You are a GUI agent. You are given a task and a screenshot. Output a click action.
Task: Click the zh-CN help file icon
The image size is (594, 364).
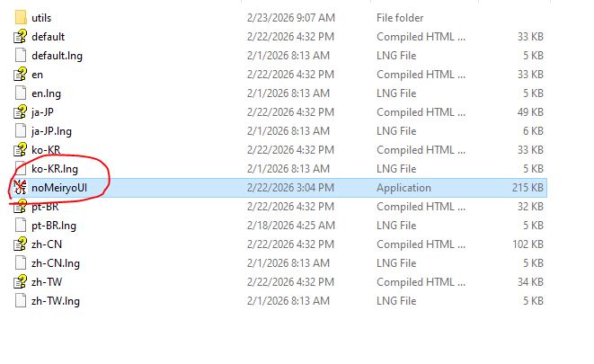point(21,244)
